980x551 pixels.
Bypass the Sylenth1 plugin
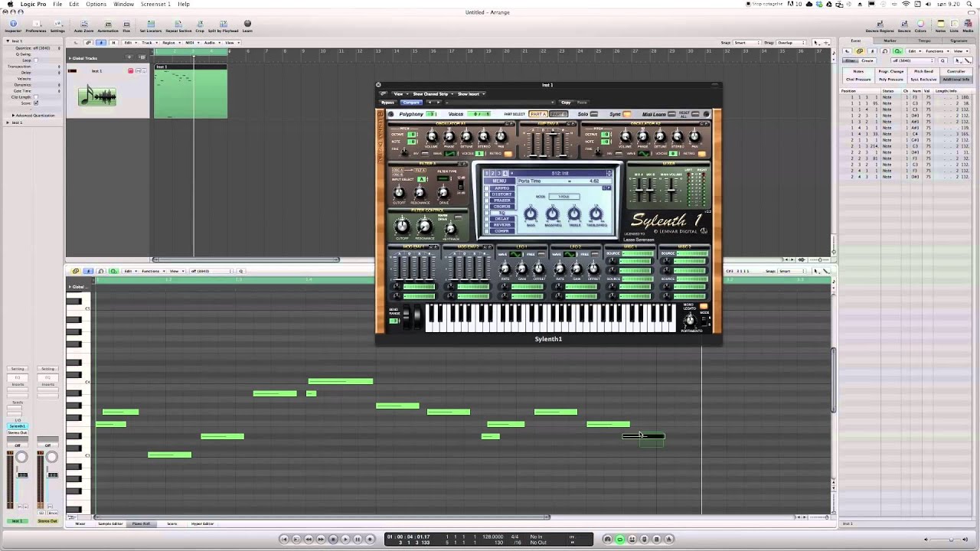(388, 103)
